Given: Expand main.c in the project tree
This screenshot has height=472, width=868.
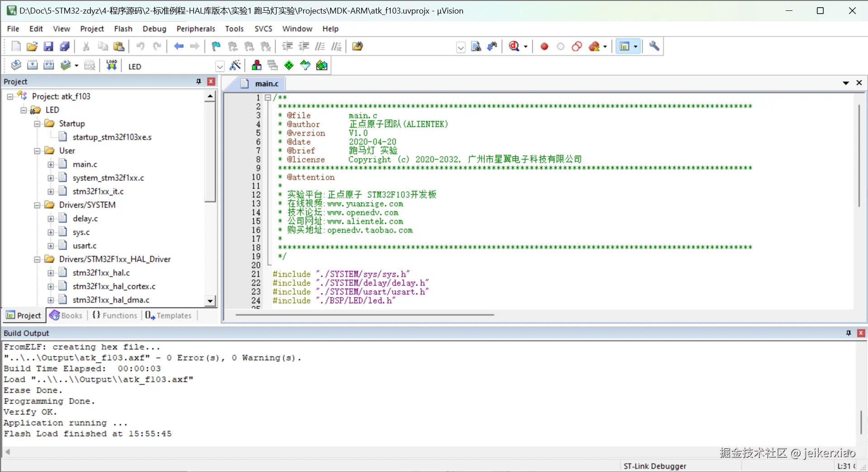Looking at the screenshot, I should (51, 165).
